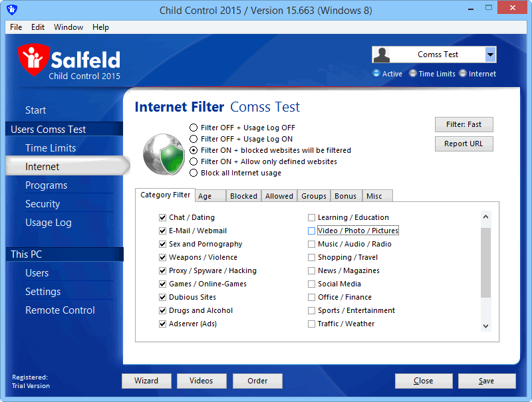Switch to the Misc tab
The image size is (532, 402).
pos(377,196)
